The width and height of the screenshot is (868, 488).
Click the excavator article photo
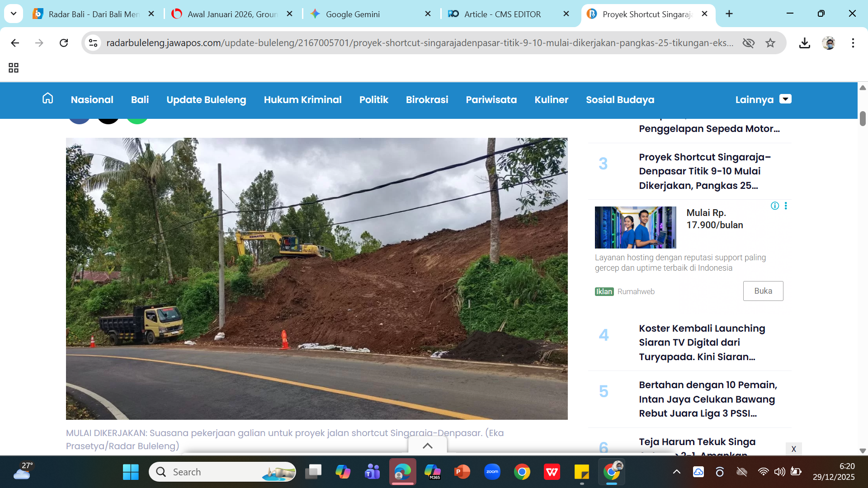tap(316, 278)
